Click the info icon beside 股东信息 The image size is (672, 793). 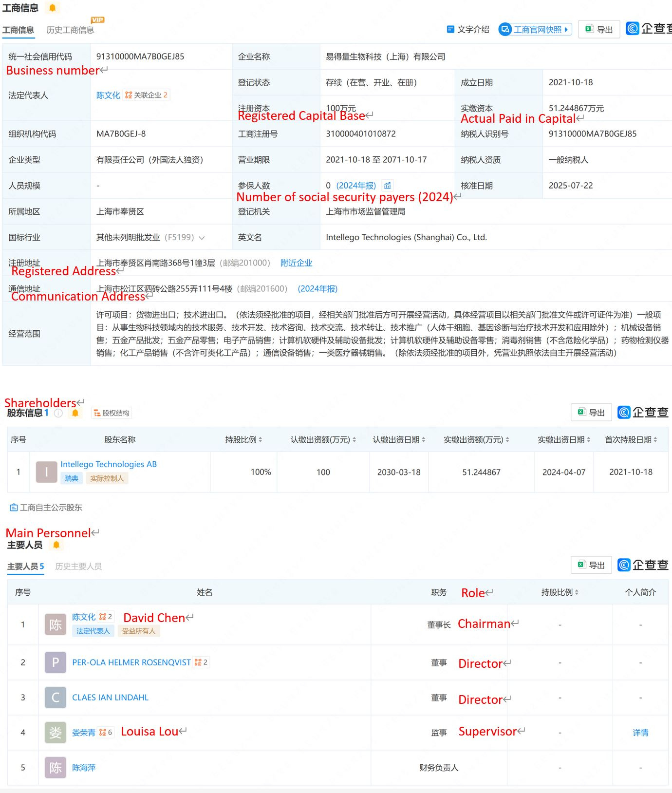(x=58, y=413)
